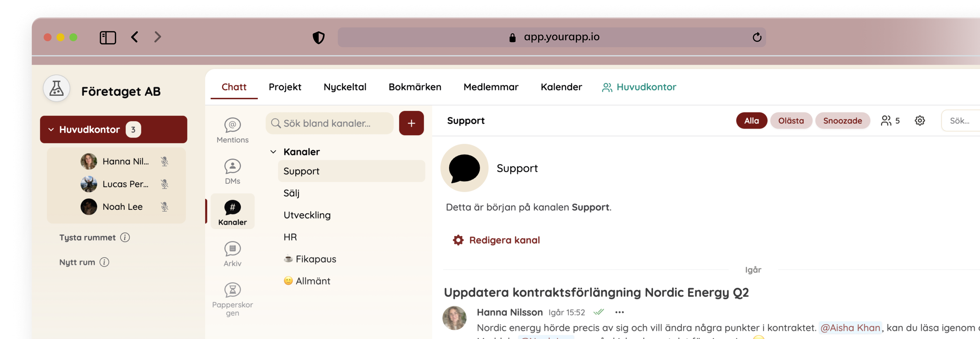Viewport: 980px width, 339px height.
Task: Toggle Noah Lee's muted microphone icon
Action: (x=164, y=206)
